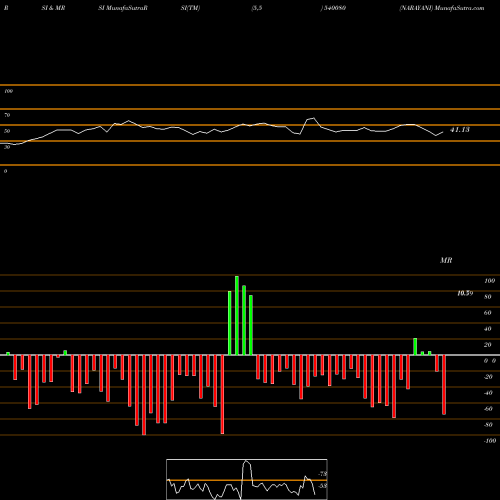Click the MR value 10.59 label
The height and width of the screenshot is (500, 500).
(x=465, y=293)
